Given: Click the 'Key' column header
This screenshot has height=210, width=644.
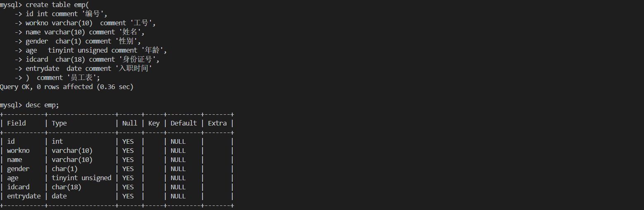Looking at the screenshot, I should (x=154, y=123).
